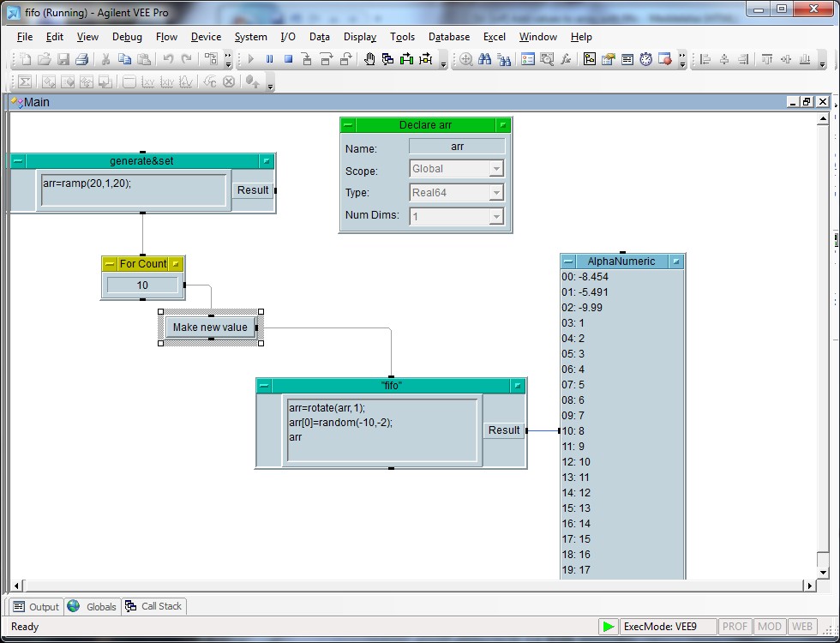
Task: Open the stopwatch profiler toolbar icon
Action: pyautogui.click(x=645, y=59)
